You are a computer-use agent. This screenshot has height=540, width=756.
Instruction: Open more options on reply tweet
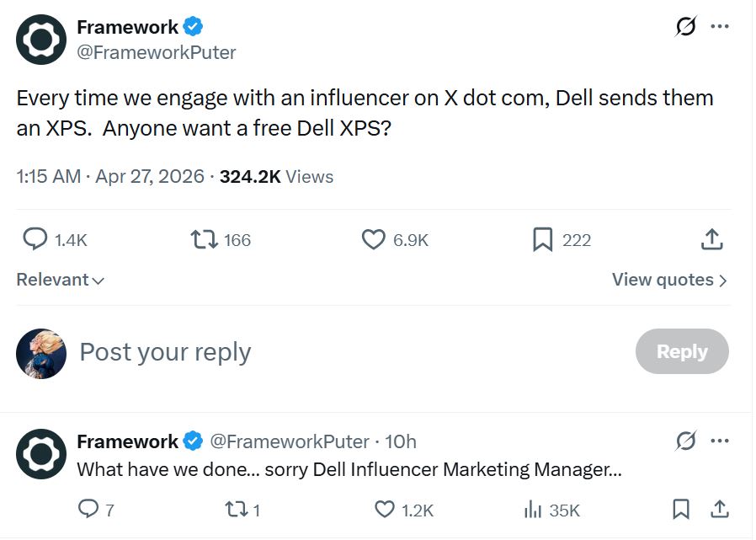720,441
